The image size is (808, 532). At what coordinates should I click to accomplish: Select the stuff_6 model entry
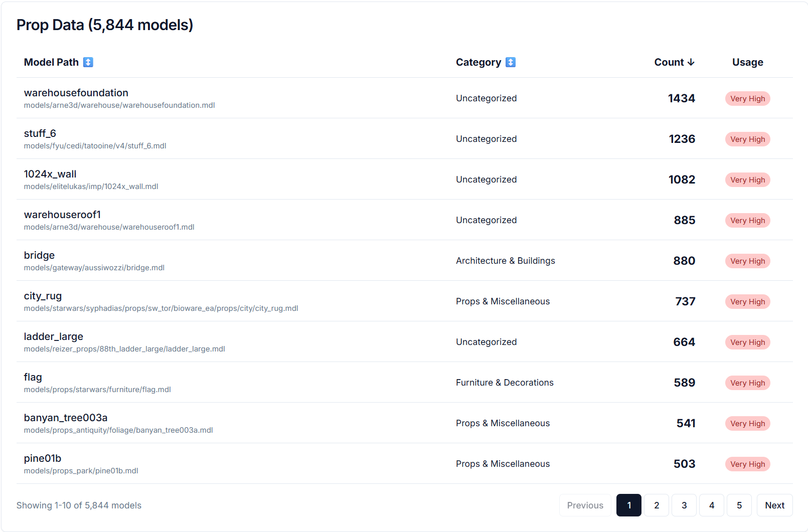click(40, 133)
